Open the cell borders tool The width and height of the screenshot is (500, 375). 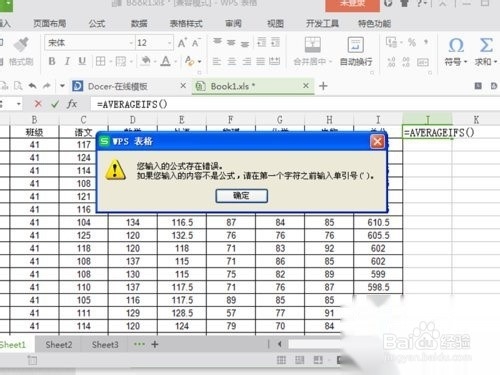100,61
